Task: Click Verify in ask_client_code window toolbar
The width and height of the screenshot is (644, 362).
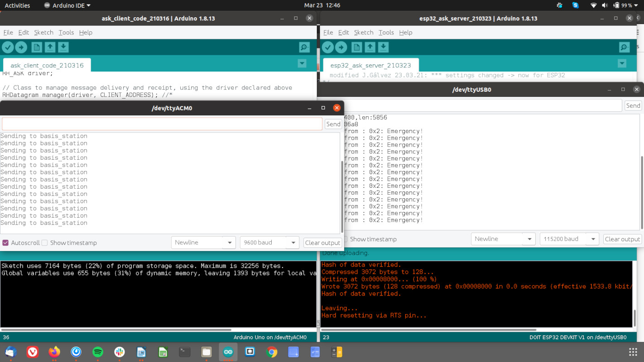Action: click(8, 47)
